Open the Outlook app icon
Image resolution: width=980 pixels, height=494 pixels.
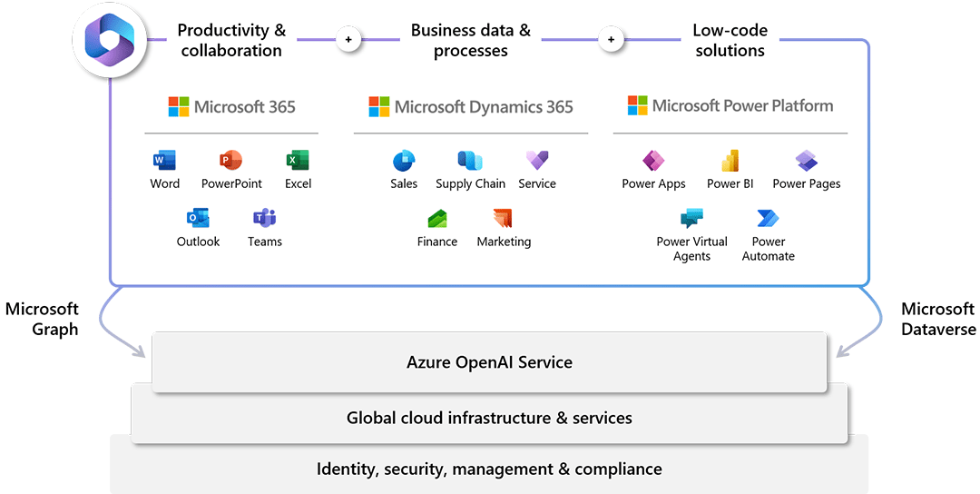point(198,218)
